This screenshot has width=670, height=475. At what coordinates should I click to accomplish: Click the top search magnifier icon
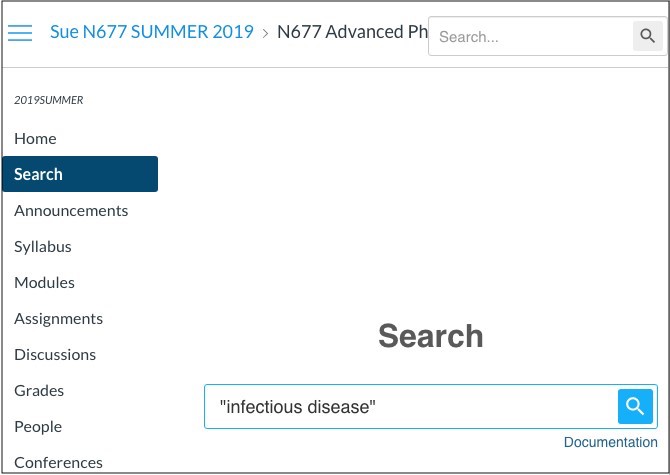pos(647,36)
